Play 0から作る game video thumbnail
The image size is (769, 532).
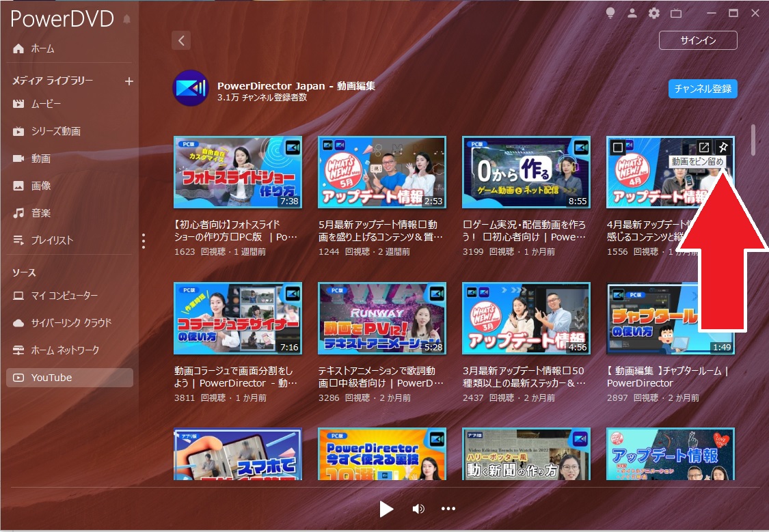click(526, 172)
